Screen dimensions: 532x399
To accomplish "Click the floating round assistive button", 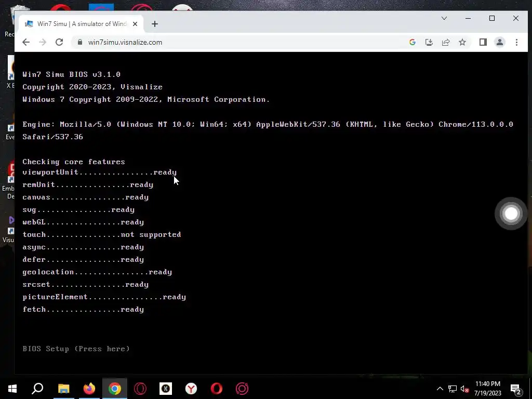I will coord(511,214).
